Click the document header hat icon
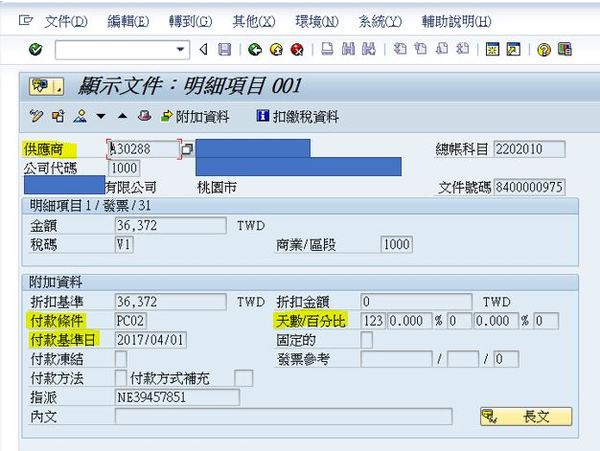 point(144,116)
